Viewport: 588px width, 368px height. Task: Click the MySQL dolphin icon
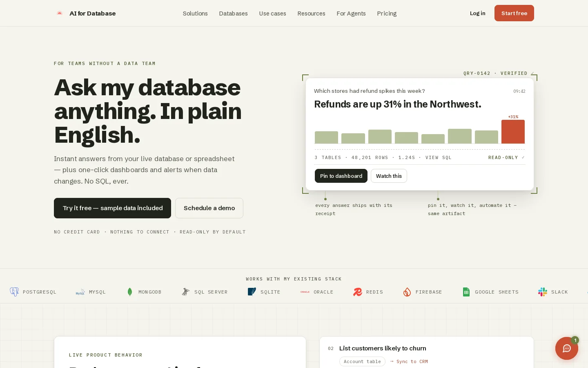tap(80, 292)
